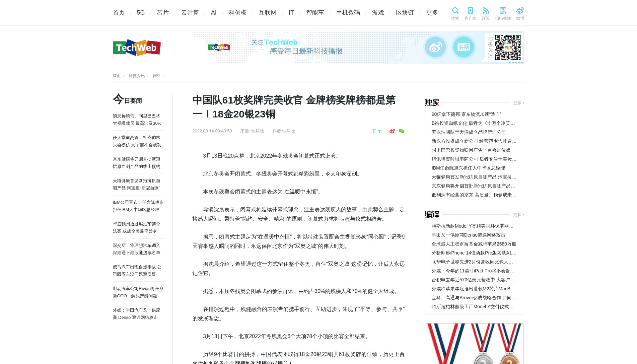Open 90亿拿下德邦 京东物流 article
The height and width of the screenshot is (364, 637).
pos(466,114)
